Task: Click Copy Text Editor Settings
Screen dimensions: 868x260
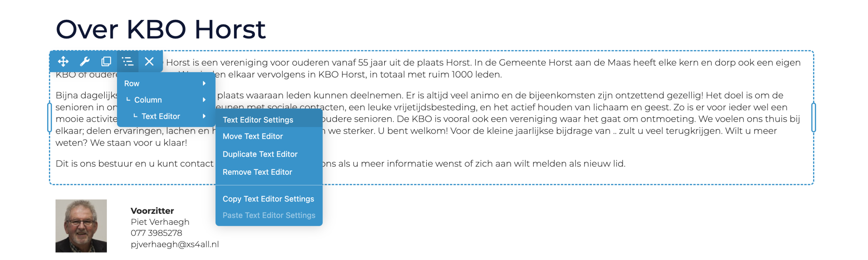Action: [x=269, y=199]
